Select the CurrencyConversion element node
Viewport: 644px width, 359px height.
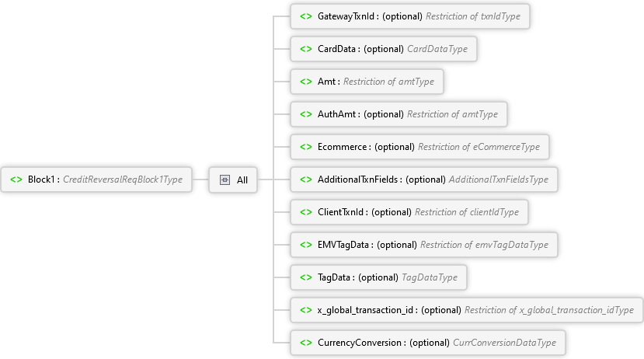coord(361,343)
